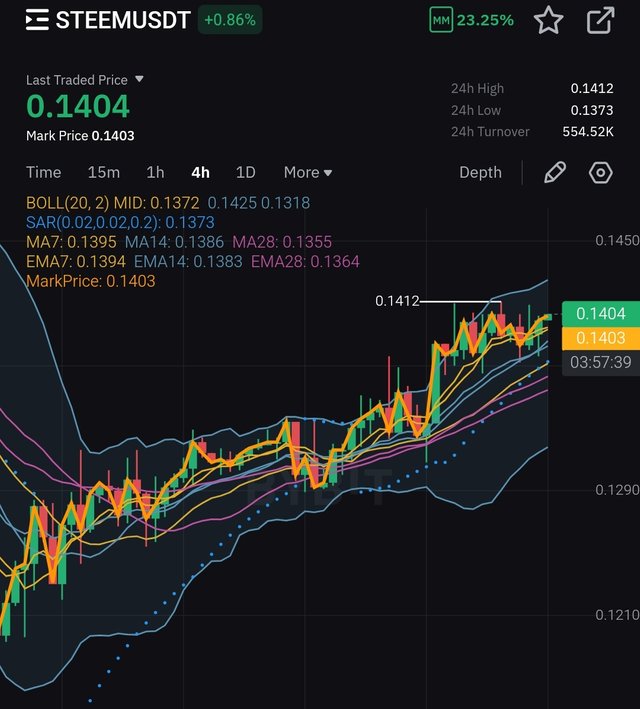The height and width of the screenshot is (709, 640).
Task: Open the Depth chart view
Action: pyautogui.click(x=480, y=172)
